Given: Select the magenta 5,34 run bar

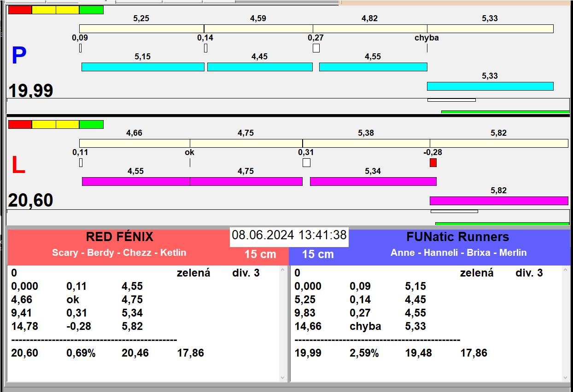Looking at the screenshot, I should 373,181.
